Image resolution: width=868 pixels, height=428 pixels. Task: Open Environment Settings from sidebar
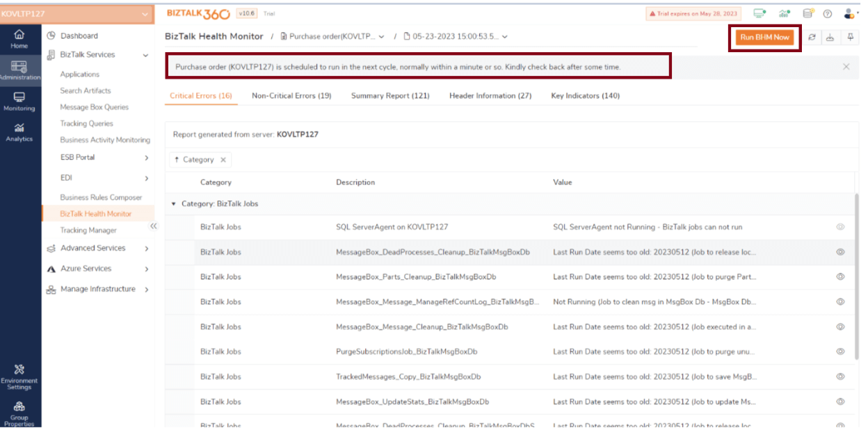pos(19,375)
